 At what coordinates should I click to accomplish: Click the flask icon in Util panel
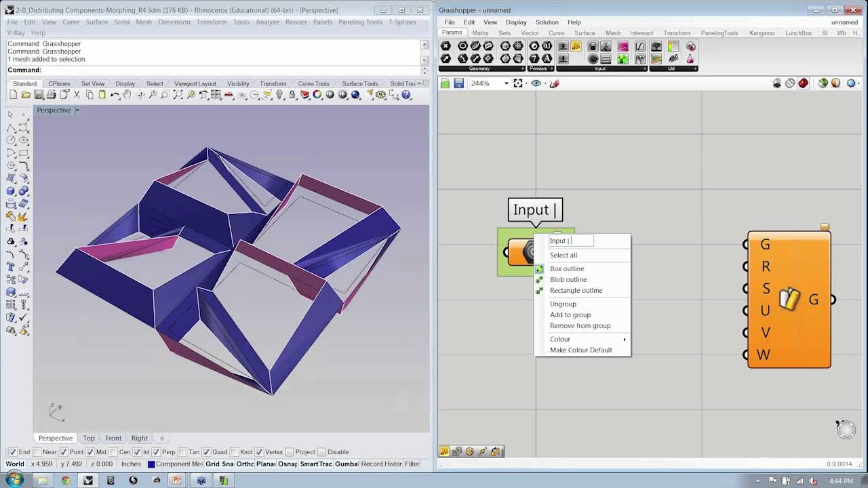pos(690,58)
